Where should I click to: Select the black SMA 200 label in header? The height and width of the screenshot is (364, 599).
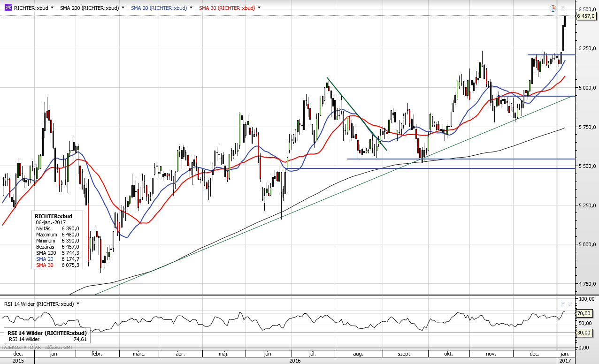(89, 8)
